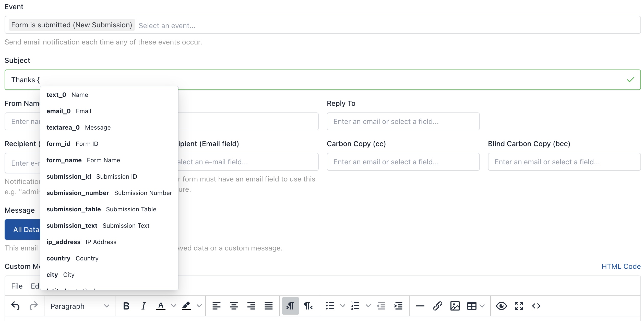
Task: Toggle bold formatting
Action: [x=126, y=306]
